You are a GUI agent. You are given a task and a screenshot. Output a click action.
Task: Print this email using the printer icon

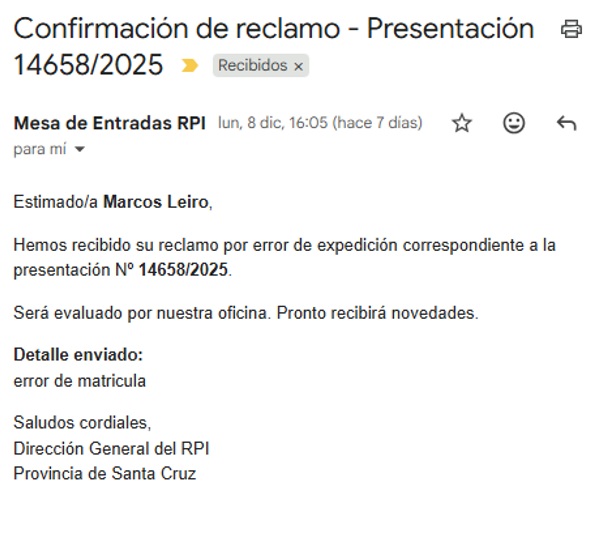(571, 29)
